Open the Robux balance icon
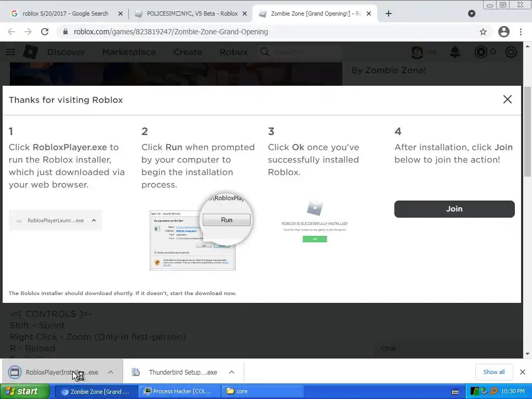 tap(481, 52)
